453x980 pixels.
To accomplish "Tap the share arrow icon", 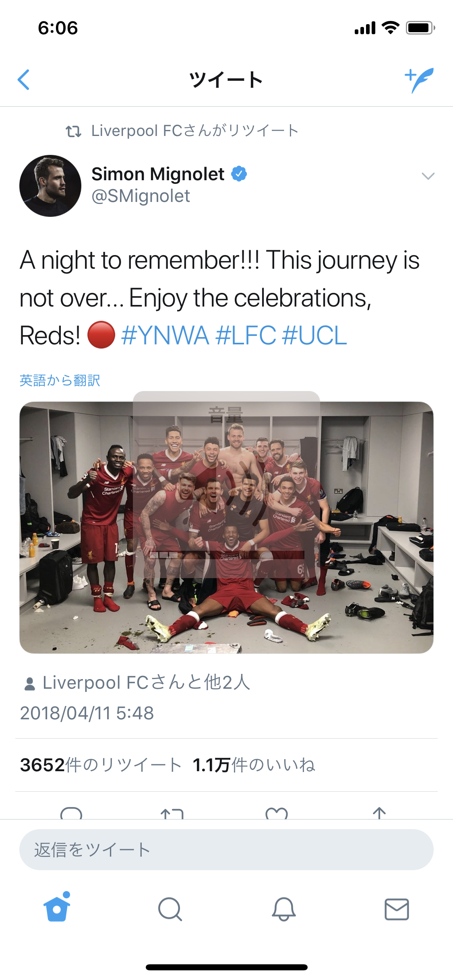I will [379, 813].
